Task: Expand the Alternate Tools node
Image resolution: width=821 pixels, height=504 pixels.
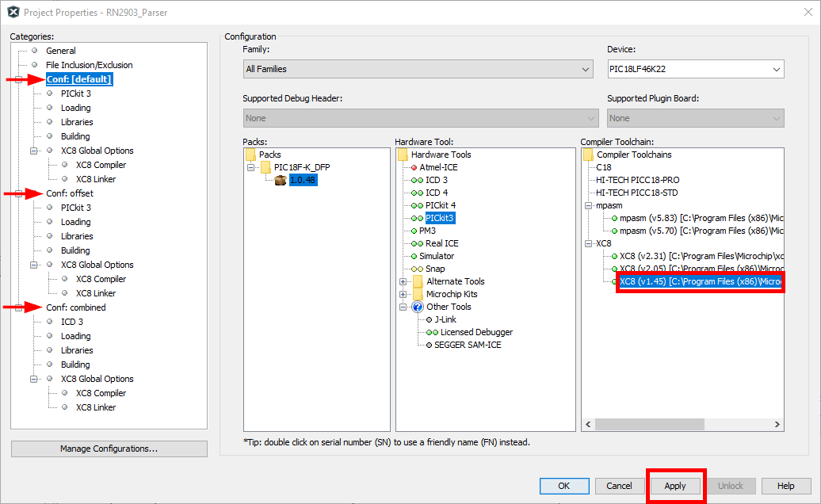Action: pos(403,281)
